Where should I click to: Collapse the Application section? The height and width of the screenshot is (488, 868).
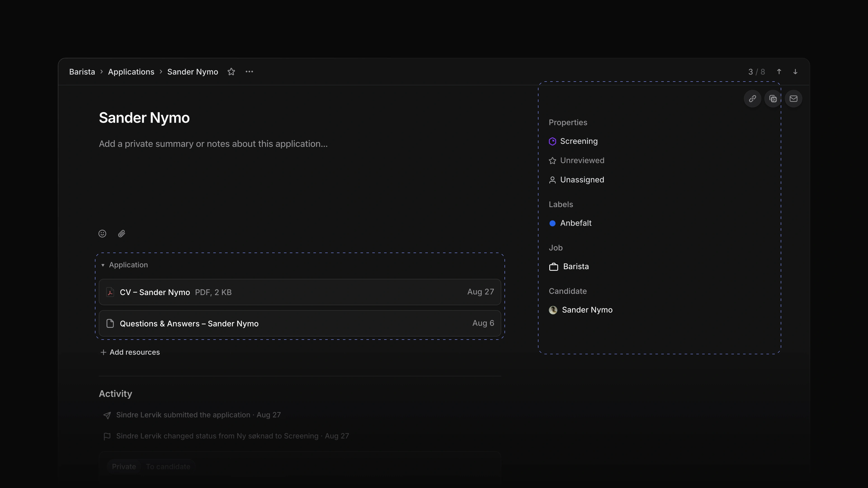[103, 265]
